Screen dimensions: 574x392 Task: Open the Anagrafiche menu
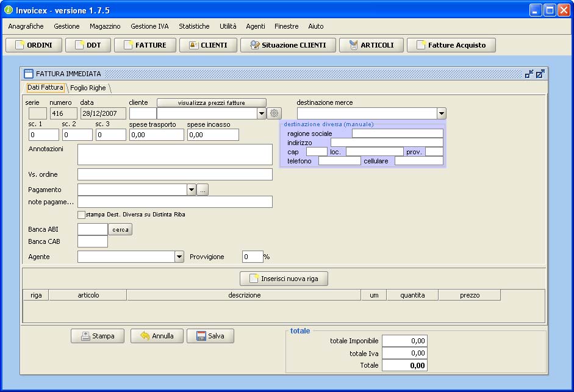(x=26, y=26)
